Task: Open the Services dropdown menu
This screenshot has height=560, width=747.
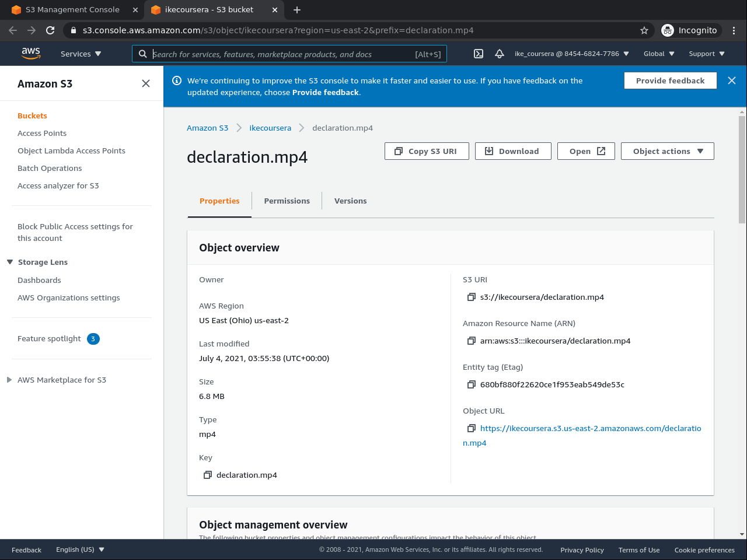Action: coord(81,54)
